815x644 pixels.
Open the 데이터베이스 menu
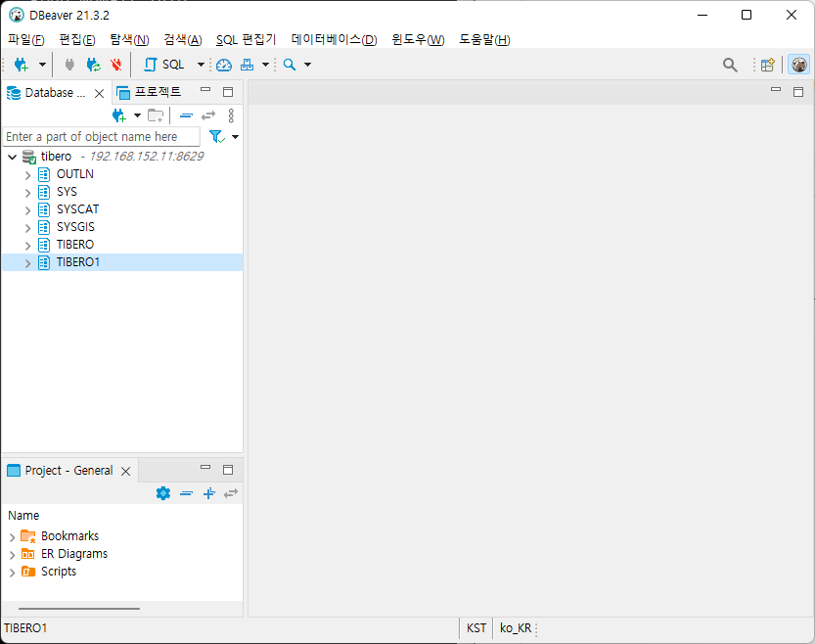point(333,39)
